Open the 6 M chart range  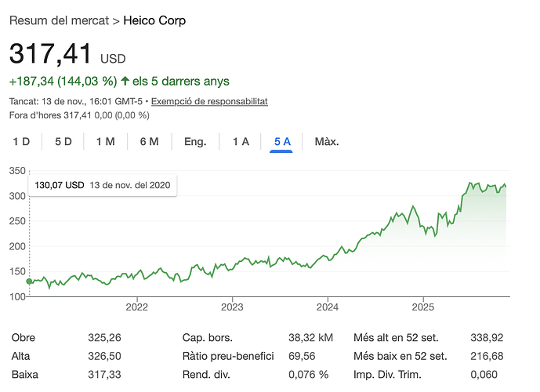tap(149, 142)
